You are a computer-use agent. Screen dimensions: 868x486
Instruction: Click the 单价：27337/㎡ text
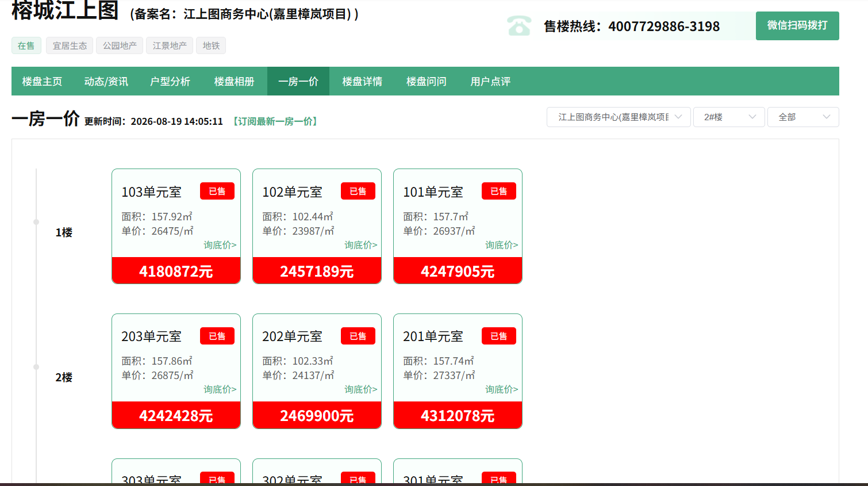439,376
